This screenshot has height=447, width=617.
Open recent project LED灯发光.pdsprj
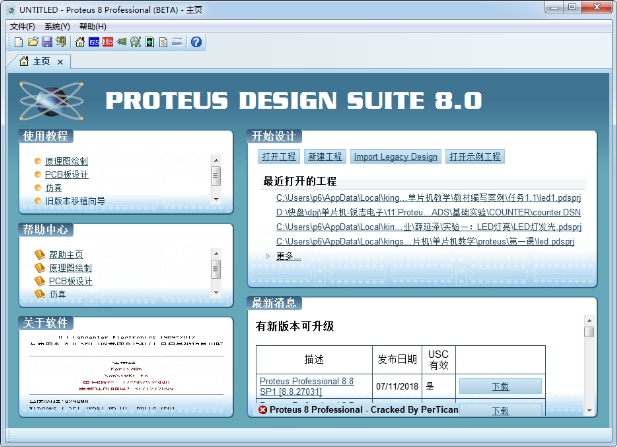(429, 227)
